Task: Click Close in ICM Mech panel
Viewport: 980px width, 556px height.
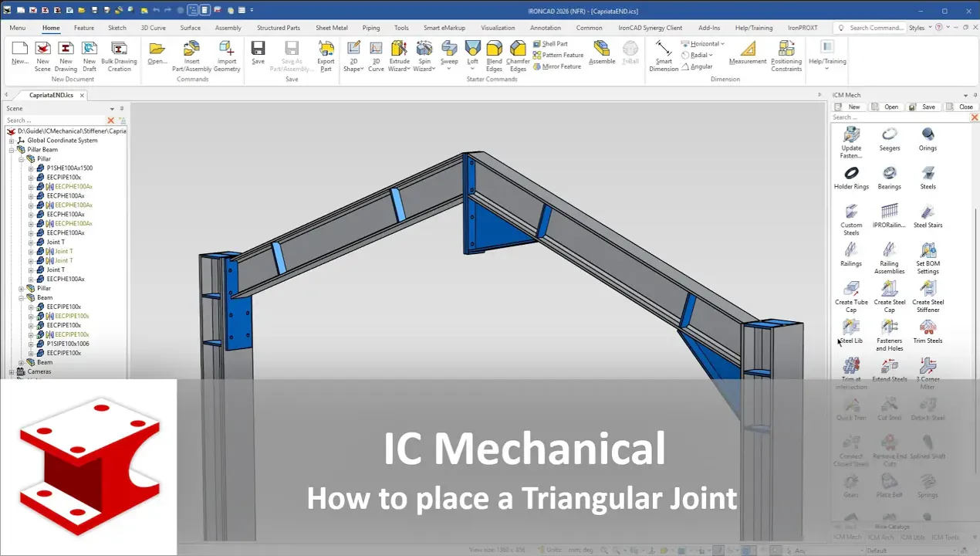Action: [x=961, y=107]
